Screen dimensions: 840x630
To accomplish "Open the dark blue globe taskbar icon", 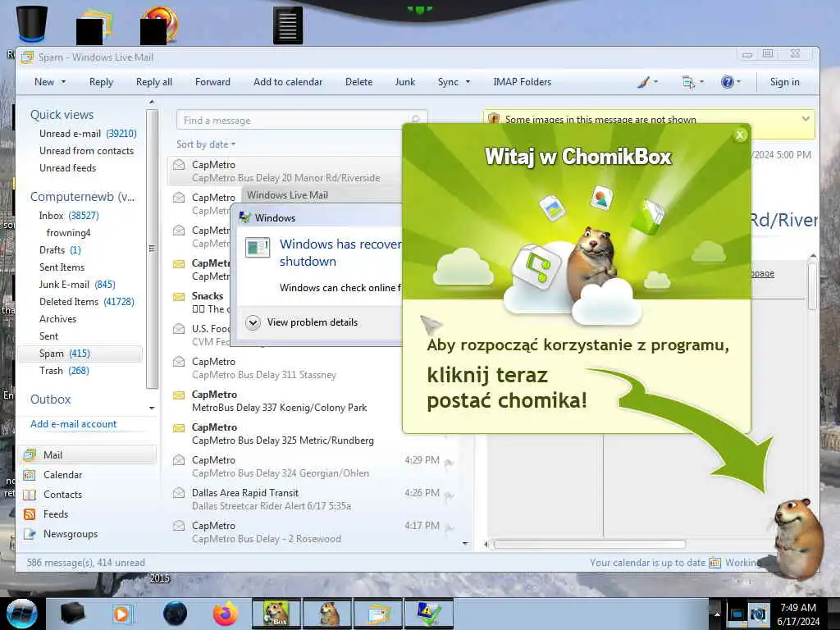I will coord(175,614).
